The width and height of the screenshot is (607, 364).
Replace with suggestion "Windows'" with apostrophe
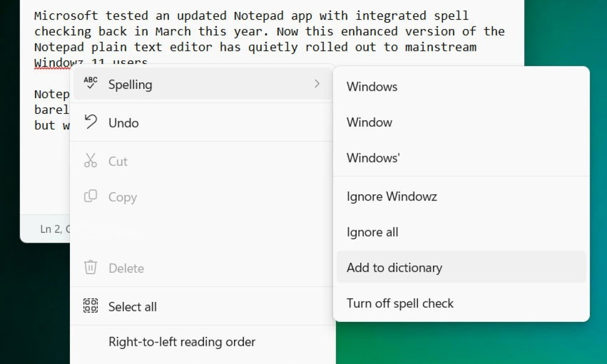[x=461, y=157]
